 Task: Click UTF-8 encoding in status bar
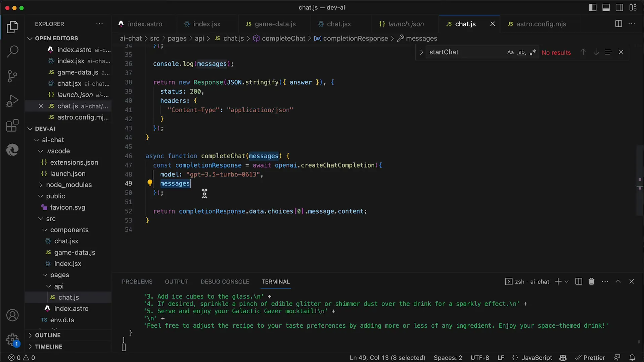(480, 358)
